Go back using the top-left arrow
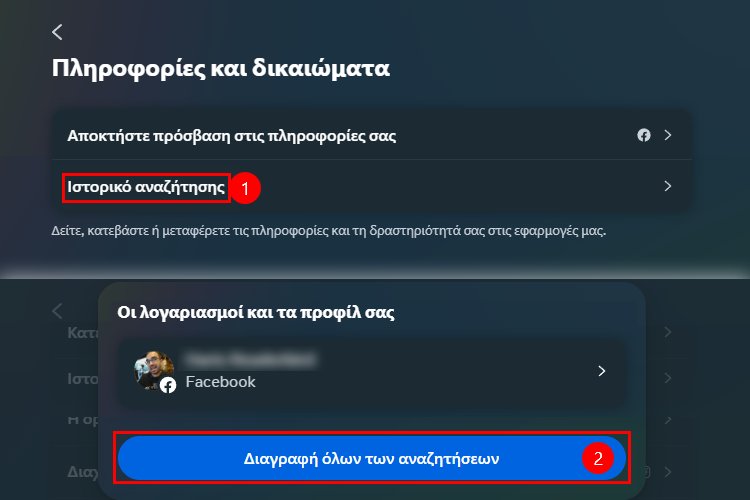 point(57,32)
